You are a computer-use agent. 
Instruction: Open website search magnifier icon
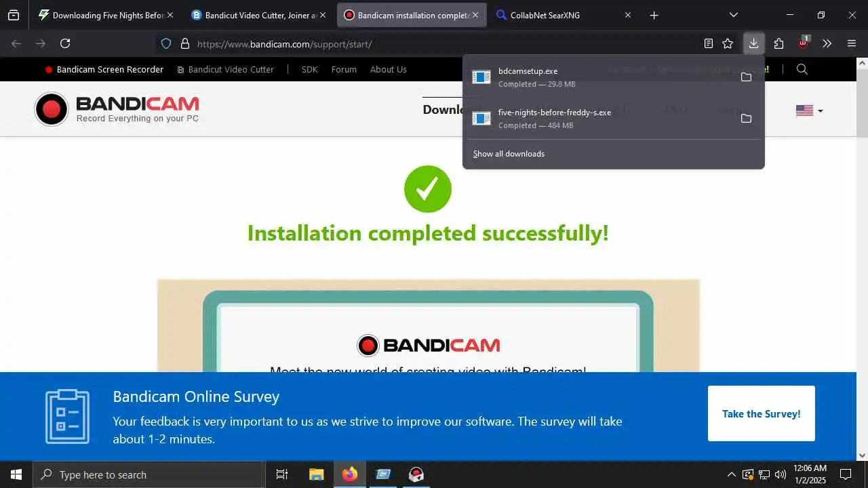click(802, 69)
